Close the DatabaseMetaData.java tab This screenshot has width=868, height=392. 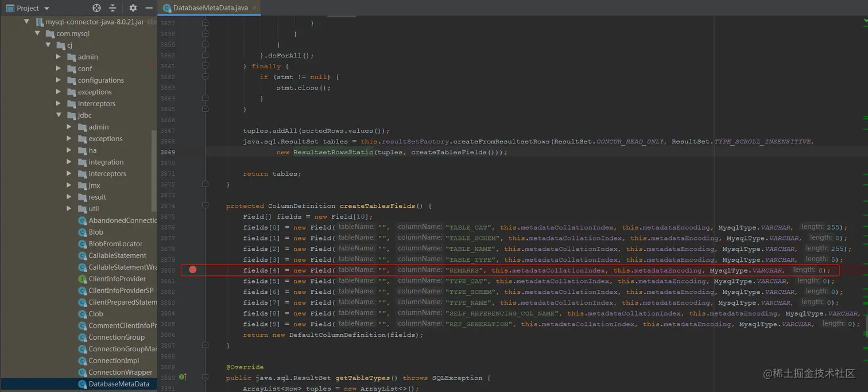point(253,8)
